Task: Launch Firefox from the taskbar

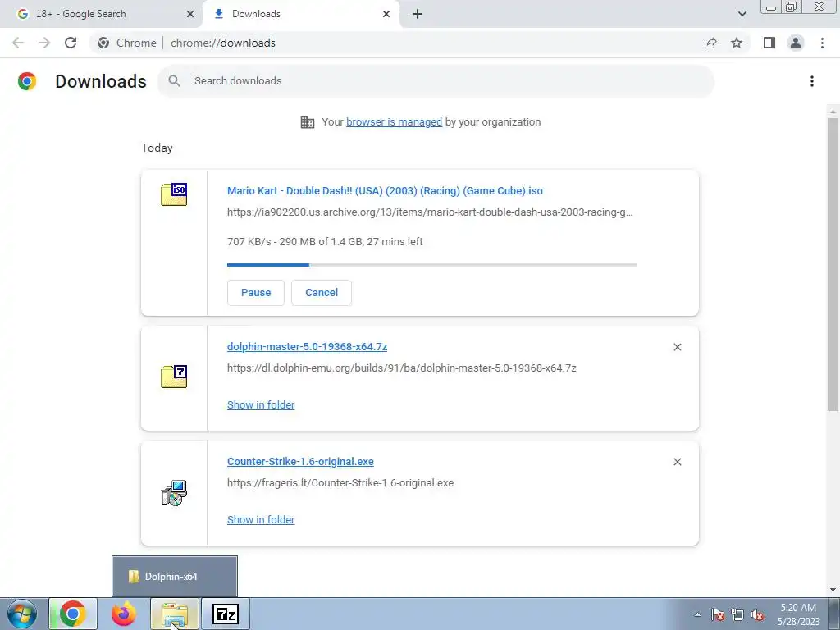Action: coord(124,614)
